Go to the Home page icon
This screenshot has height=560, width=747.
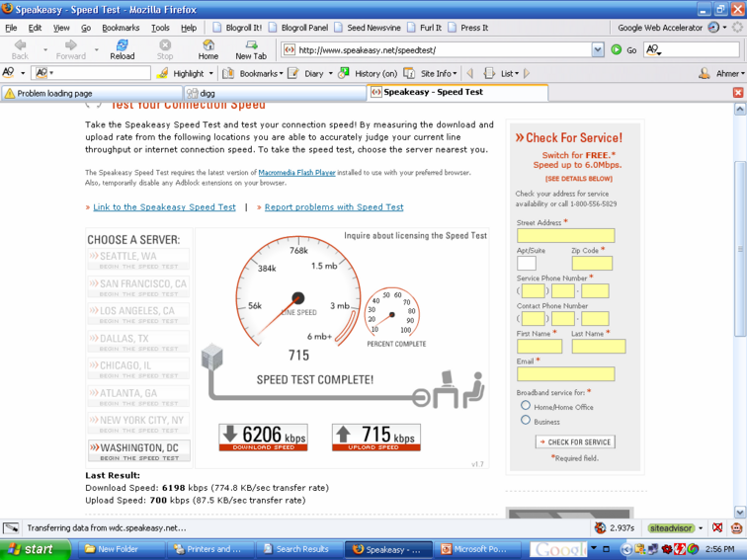208,44
